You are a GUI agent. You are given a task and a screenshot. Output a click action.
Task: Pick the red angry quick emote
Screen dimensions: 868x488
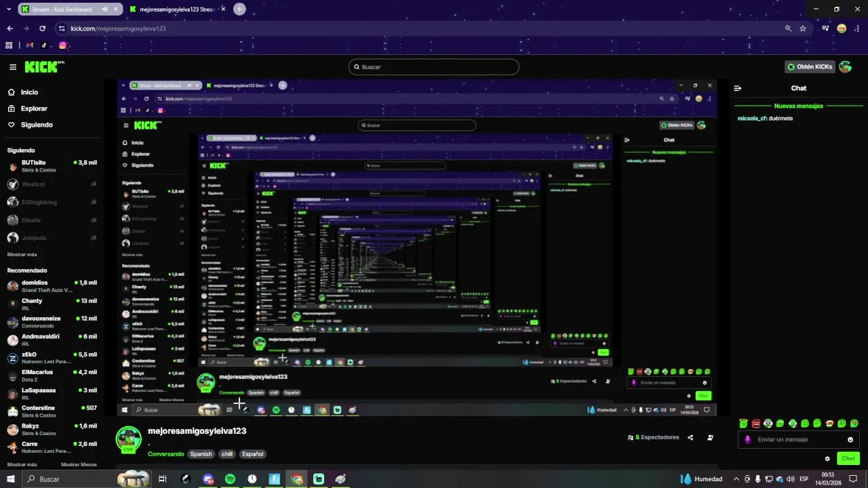click(755, 424)
